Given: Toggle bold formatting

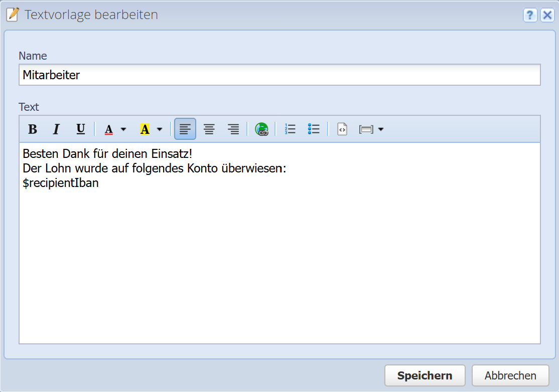Looking at the screenshot, I should click(33, 129).
